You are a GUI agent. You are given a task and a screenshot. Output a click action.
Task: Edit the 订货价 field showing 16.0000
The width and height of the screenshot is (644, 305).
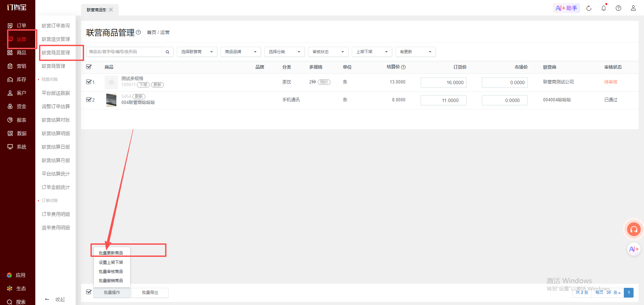[444, 82]
